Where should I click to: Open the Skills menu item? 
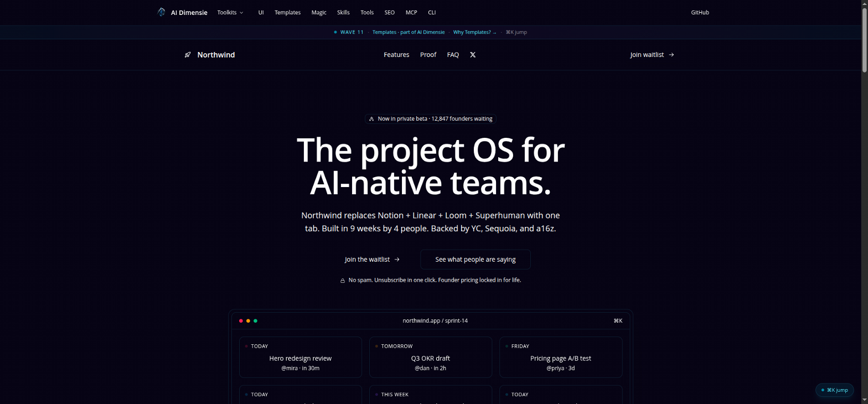tap(343, 12)
